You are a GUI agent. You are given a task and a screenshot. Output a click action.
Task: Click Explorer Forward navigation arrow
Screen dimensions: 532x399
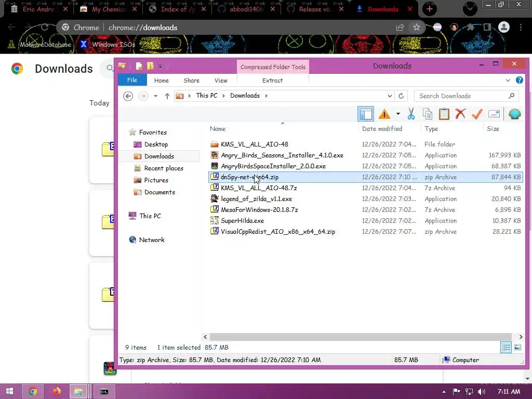click(x=143, y=96)
